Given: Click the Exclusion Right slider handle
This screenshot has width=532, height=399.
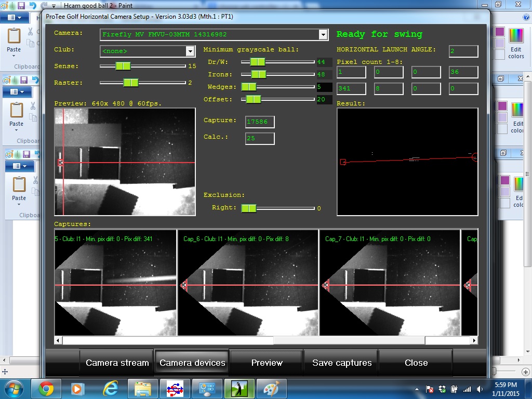Looking at the screenshot, I should [249, 208].
